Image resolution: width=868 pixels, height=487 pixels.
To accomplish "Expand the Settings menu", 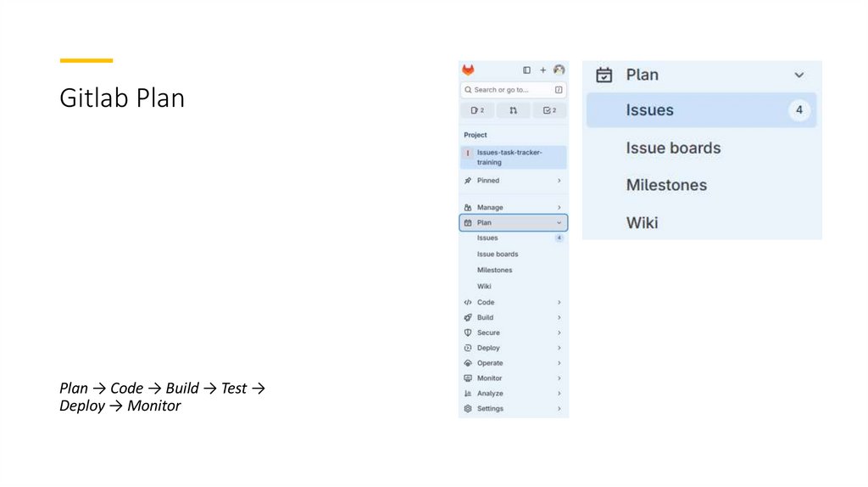I will pyautogui.click(x=513, y=408).
